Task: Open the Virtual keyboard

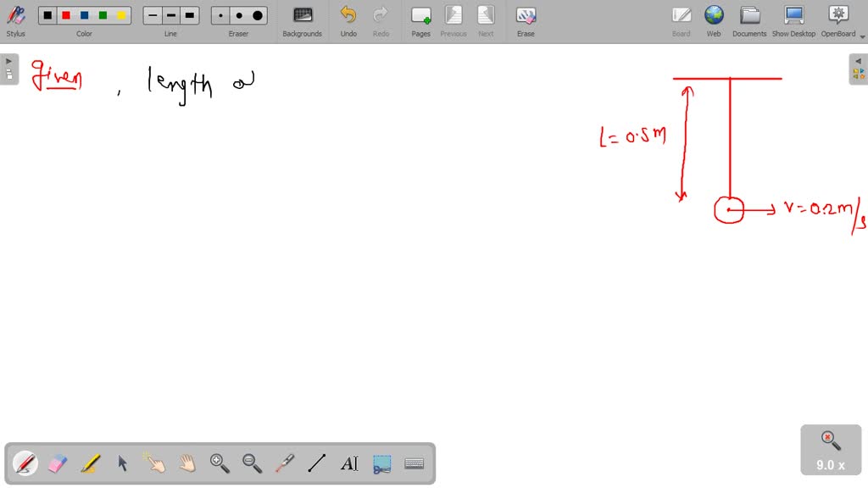Action: point(415,463)
